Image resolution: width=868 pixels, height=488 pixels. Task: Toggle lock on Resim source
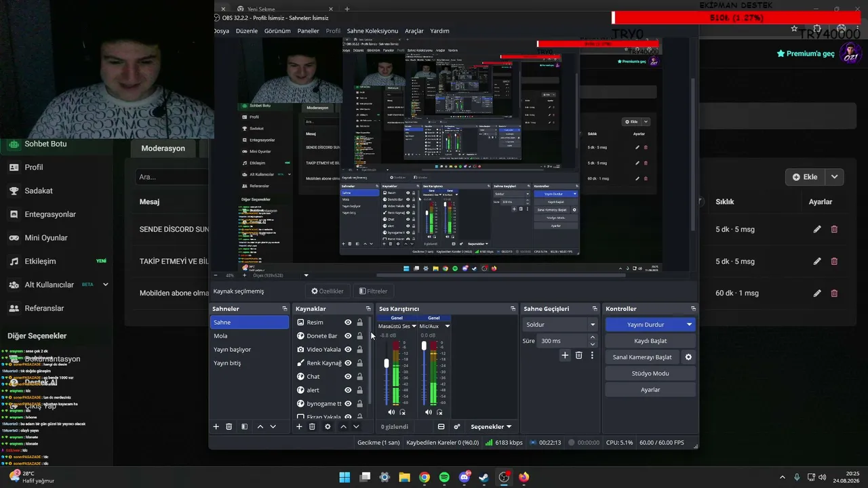pos(359,323)
